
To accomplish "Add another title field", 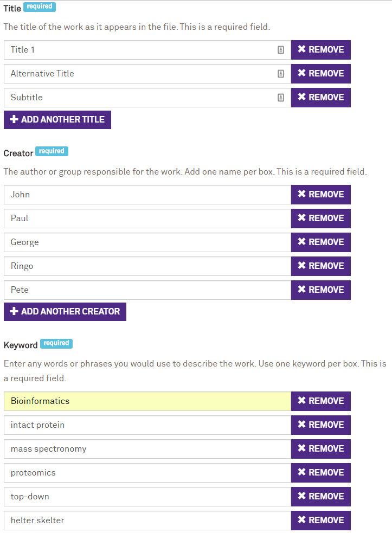I will point(57,120).
